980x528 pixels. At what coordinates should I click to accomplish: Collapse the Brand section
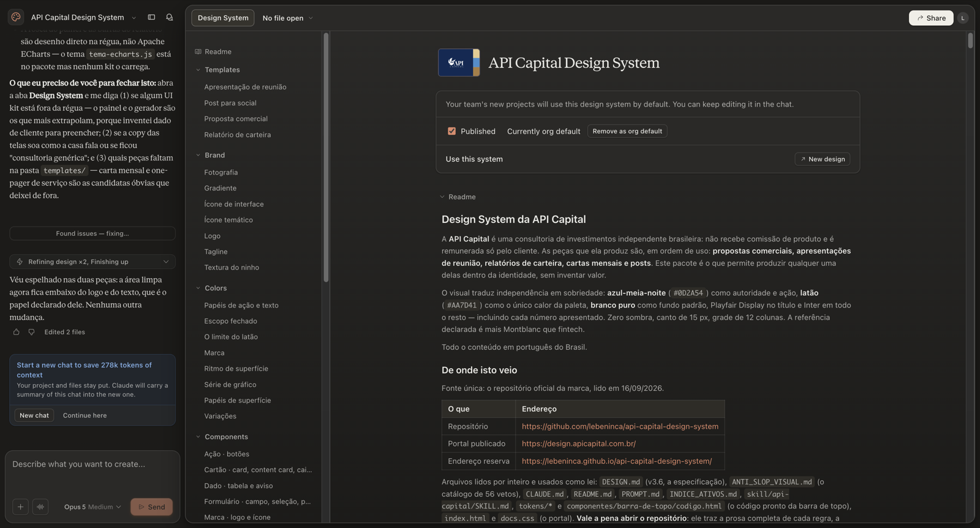coord(198,155)
